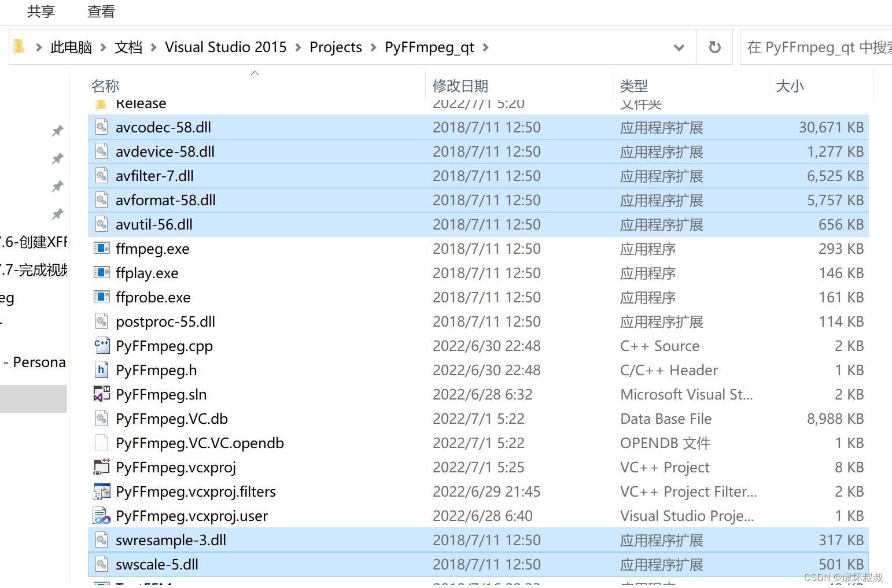The image size is (892, 588).
Task: Open address bar history dropdown arrow
Action: (679, 47)
